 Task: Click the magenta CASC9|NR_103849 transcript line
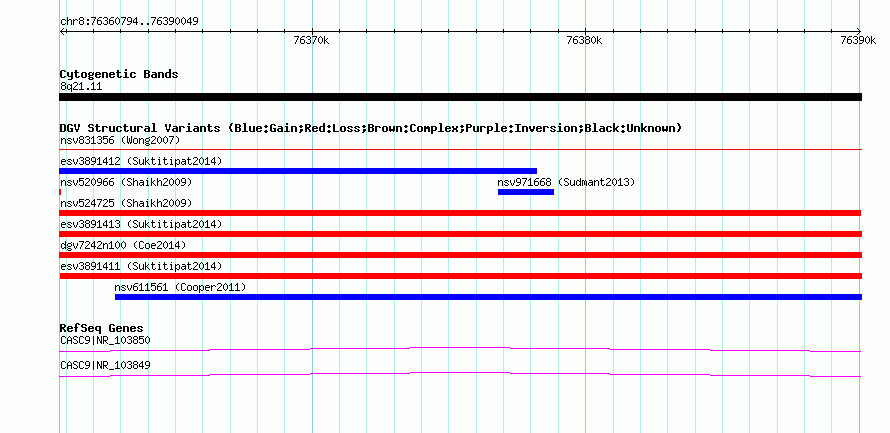(460, 374)
